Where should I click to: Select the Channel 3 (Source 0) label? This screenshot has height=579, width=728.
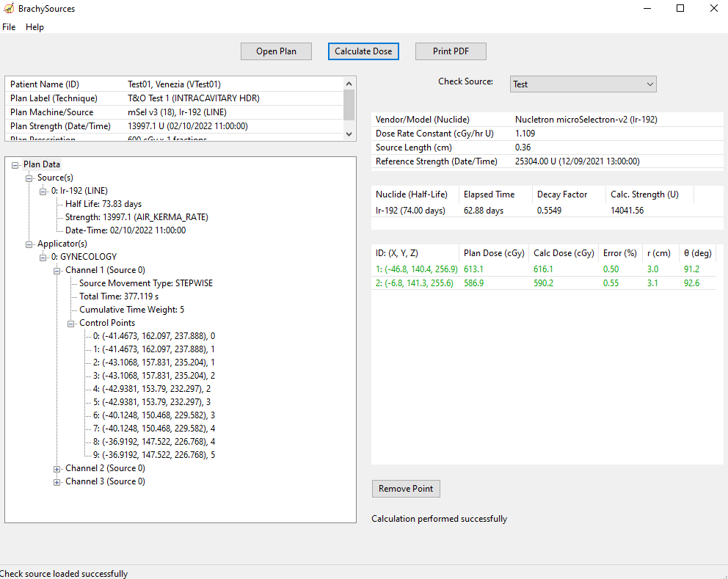(x=106, y=481)
